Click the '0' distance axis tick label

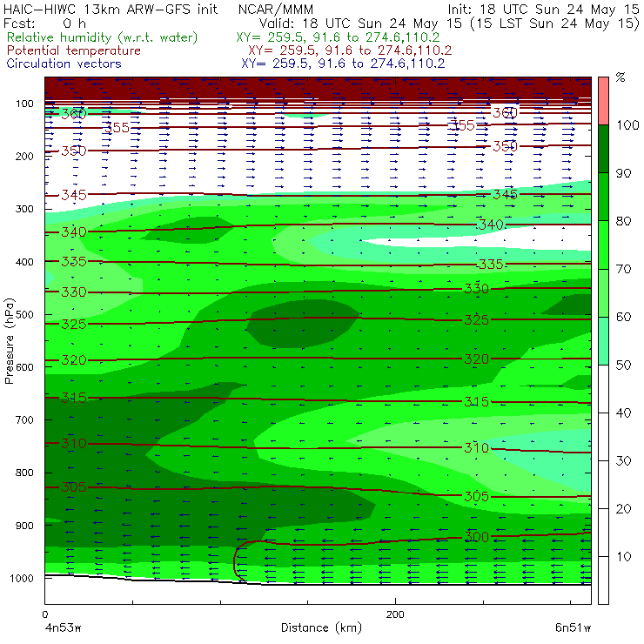click(45, 614)
